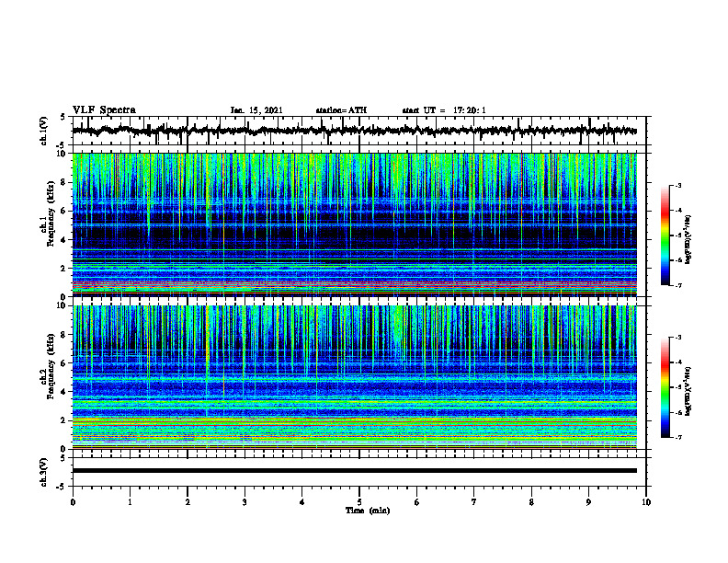Image resolution: width=728 pixels, height=563 pixels.
Task: Click the "1" tick on the time axis
Action: pos(130,502)
